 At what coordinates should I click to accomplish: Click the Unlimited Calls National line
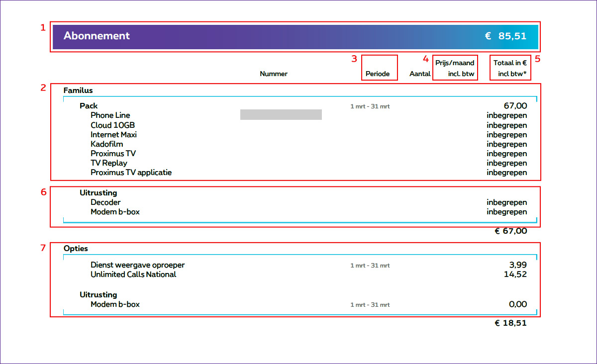(x=133, y=274)
